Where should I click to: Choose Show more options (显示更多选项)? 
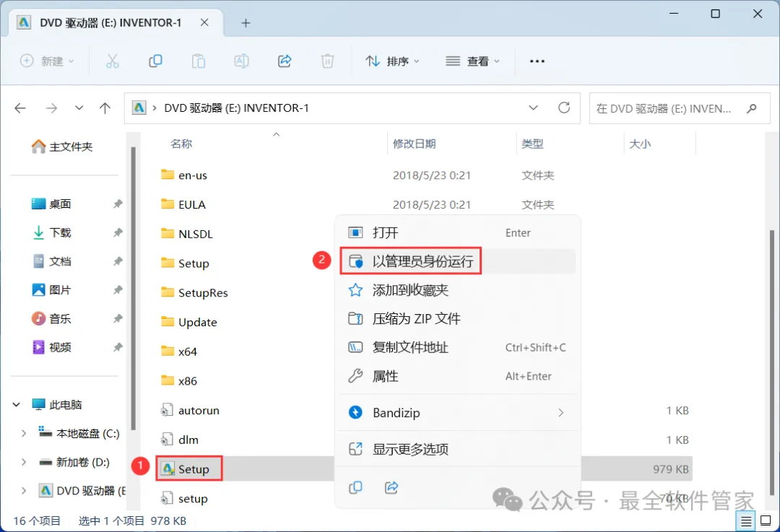tap(457, 449)
